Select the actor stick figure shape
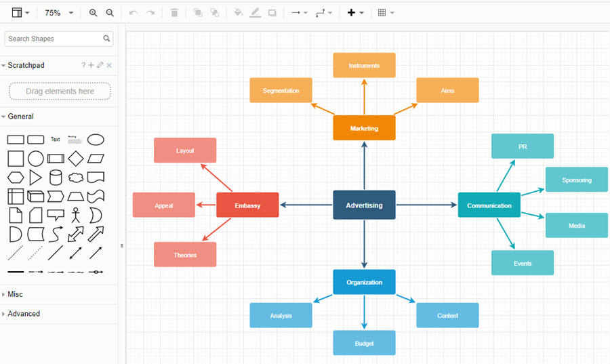The width and height of the screenshot is (610, 364). [76, 215]
